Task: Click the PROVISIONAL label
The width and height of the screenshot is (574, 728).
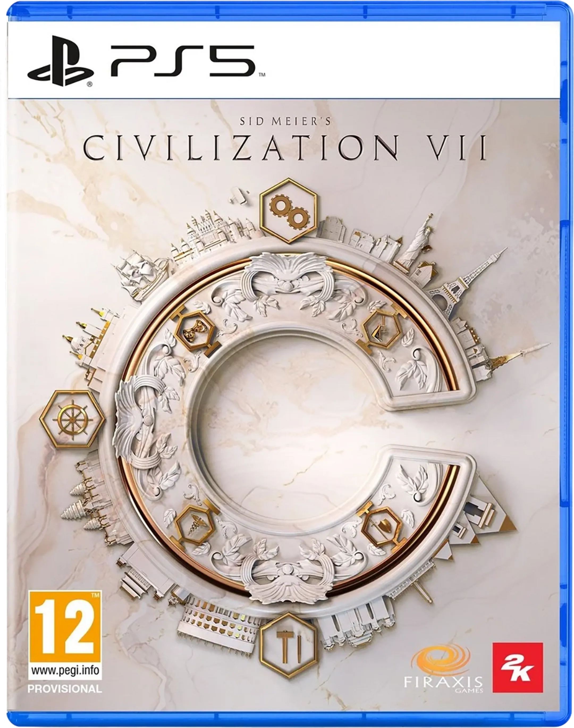Action: coord(65,689)
